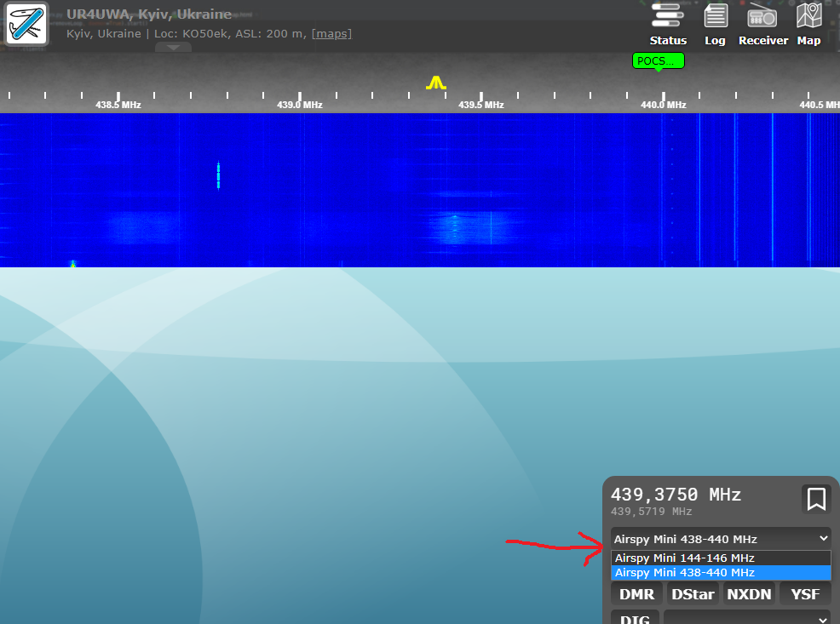The width and height of the screenshot is (840, 624).
Task: Switch on DStar mode
Action: click(x=692, y=594)
